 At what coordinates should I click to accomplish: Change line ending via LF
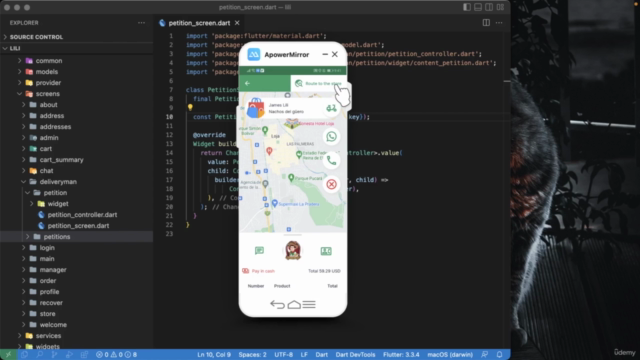point(304,355)
